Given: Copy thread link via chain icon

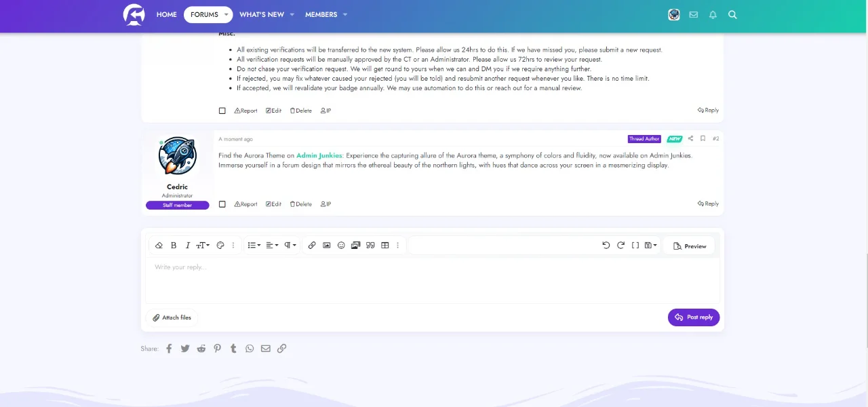Looking at the screenshot, I should pos(282,349).
